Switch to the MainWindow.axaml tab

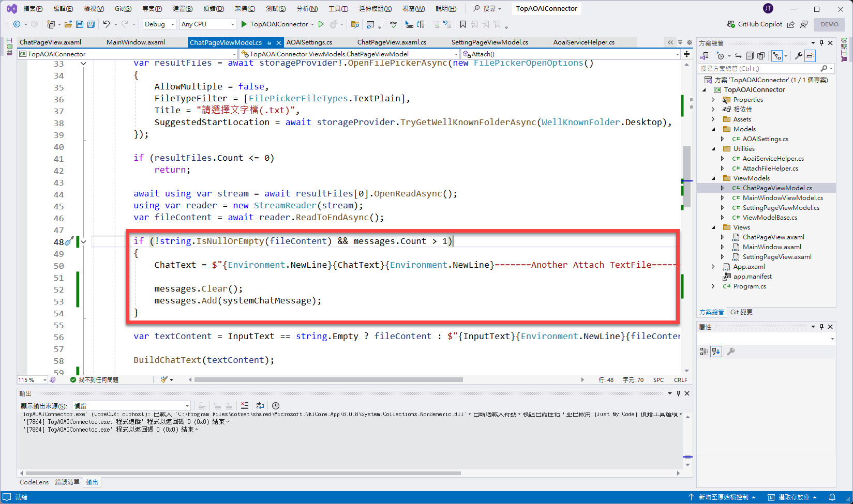[136, 42]
